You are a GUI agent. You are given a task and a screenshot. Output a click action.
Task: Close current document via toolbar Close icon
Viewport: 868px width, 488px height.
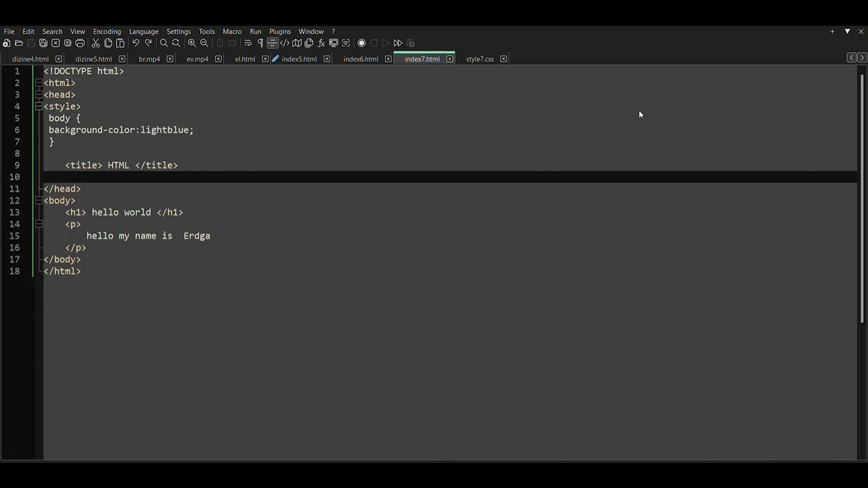[x=56, y=43]
